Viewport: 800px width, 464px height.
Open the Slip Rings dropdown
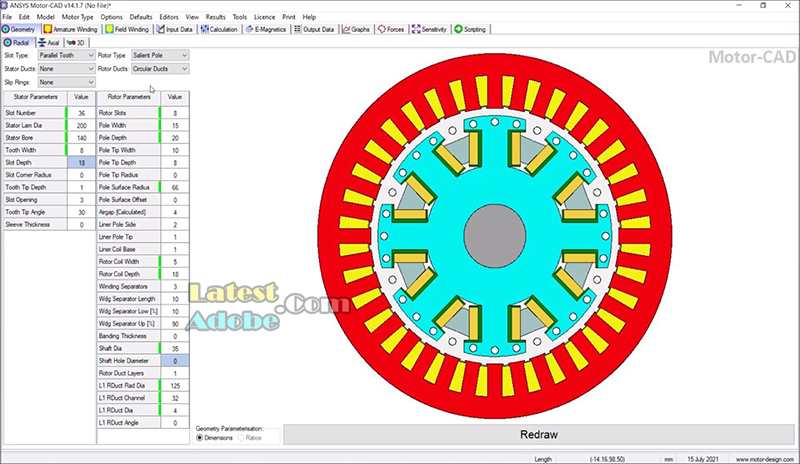[66, 82]
